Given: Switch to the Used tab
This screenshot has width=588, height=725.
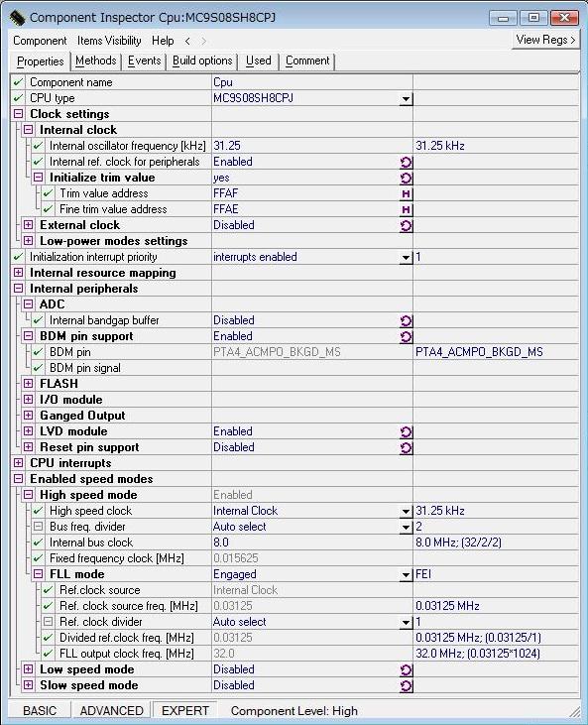Looking at the screenshot, I should [259, 61].
